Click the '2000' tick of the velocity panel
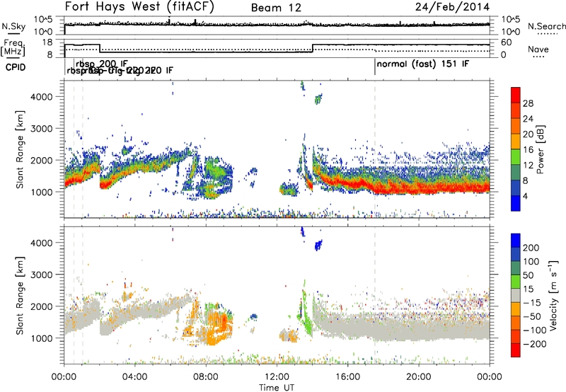 click(41, 306)
